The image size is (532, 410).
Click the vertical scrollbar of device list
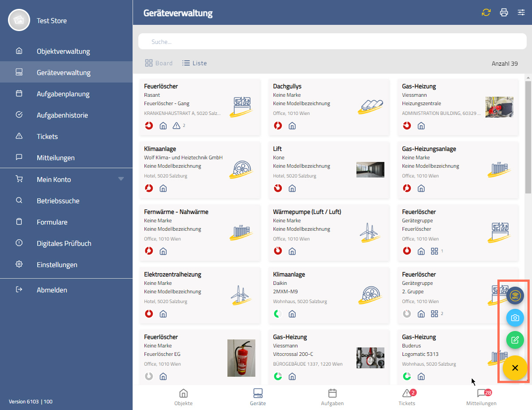tap(528, 138)
